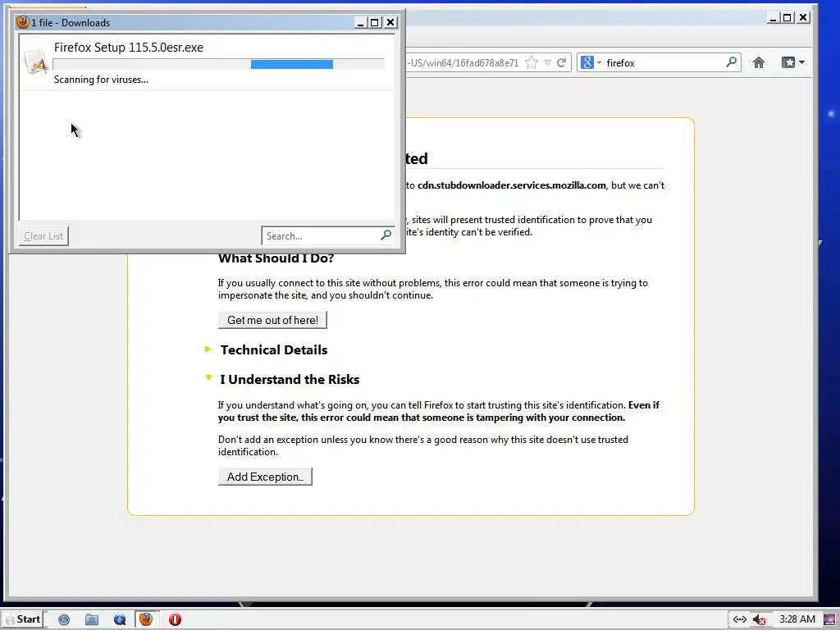Open the Start menu
Viewport: 840px width, 630px height.
click(24, 619)
